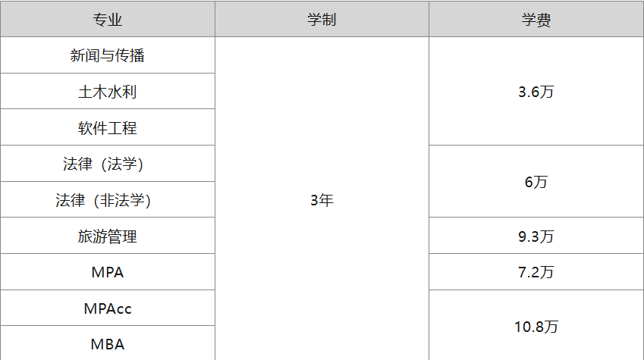Select the 新闻与传播 major cell
This screenshot has width=644, height=360.
(107, 55)
